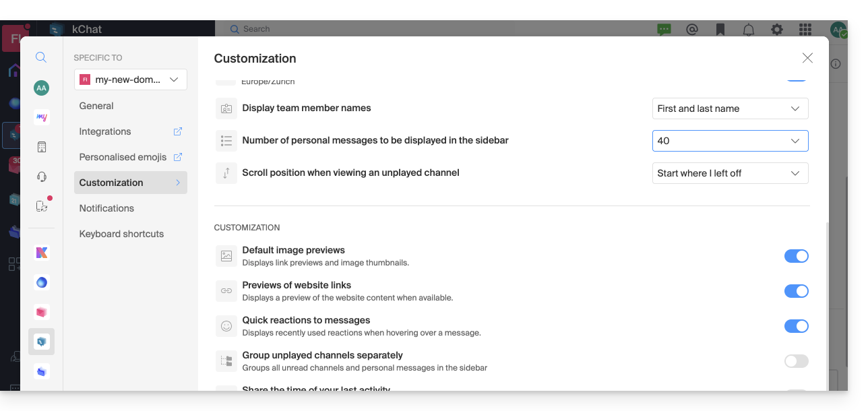Turn off Previews of website links
Image resolution: width=868 pixels, height=411 pixels.
pyautogui.click(x=796, y=291)
